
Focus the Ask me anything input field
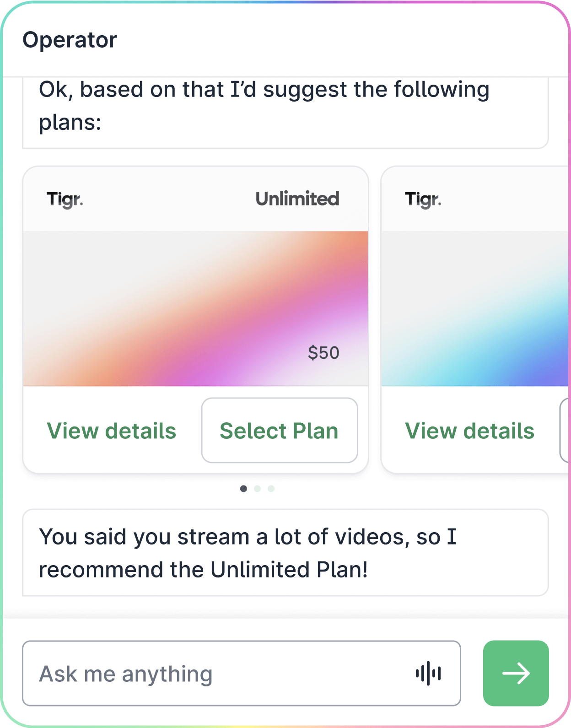(x=215, y=673)
